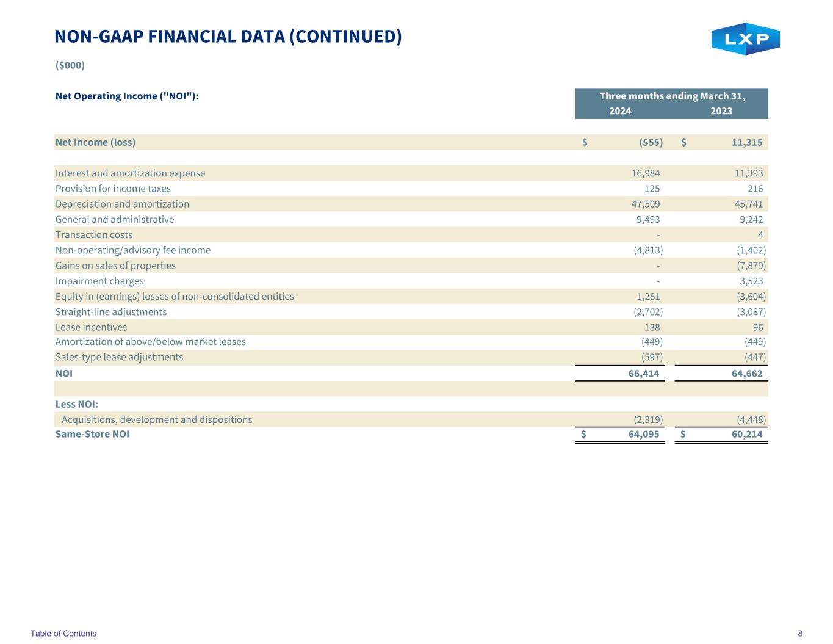Viewport: 833px width, 644px height.
Task: Select the Acquisitions, development and dispositions label
Action: 157,419
